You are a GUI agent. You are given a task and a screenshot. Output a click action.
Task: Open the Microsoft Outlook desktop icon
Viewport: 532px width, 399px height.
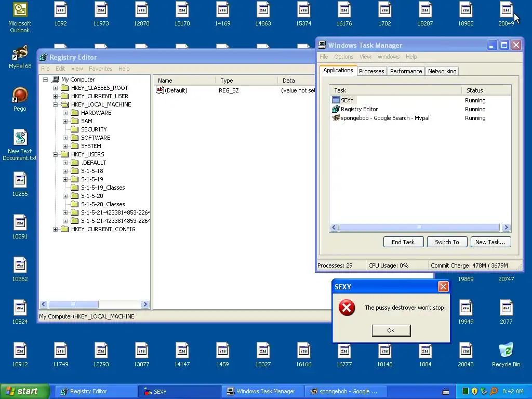(20, 17)
